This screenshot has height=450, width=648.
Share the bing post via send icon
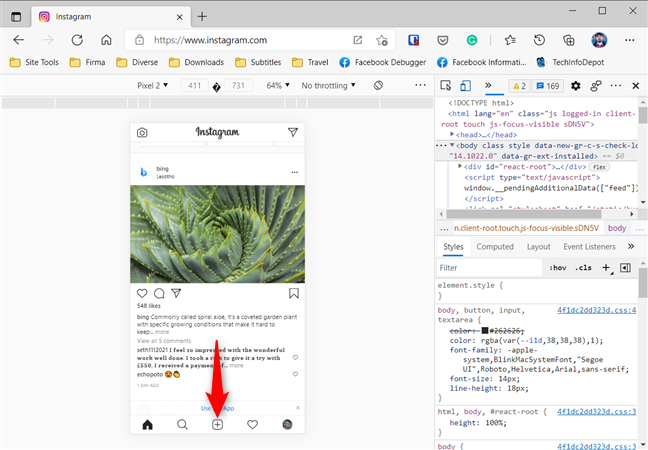point(176,293)
